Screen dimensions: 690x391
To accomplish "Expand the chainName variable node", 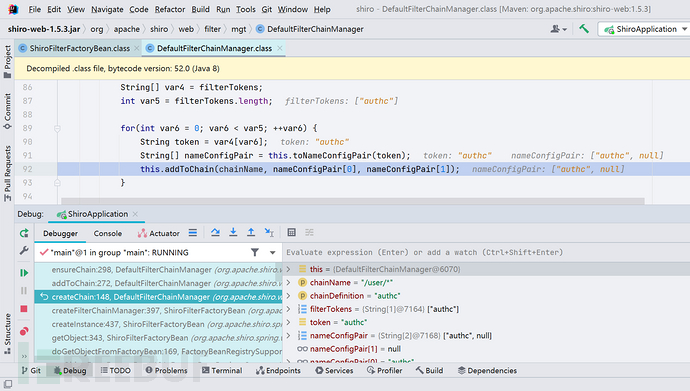I will (x=289, y=282).
